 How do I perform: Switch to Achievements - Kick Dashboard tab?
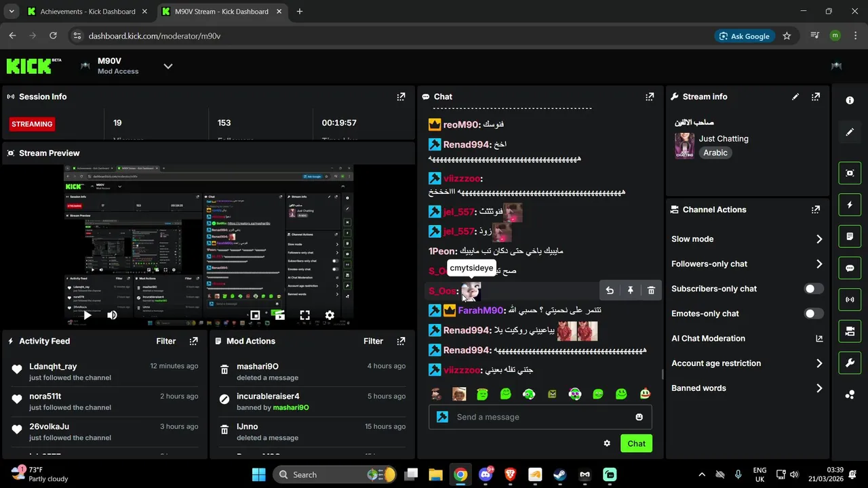tap(88, 12)
